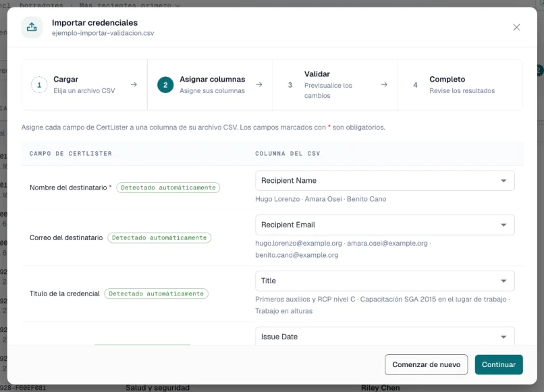This screenshot has width=544, height=392.
Task: Click the arrow after the Validar step
Action: click(x=385, y=84)
